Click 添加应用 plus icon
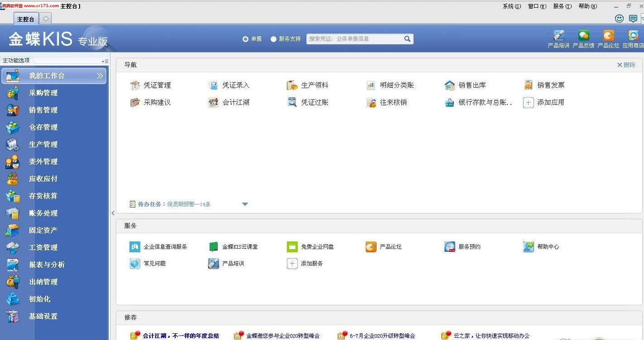Viewport: 644px width, 340px height. (528, 103)
